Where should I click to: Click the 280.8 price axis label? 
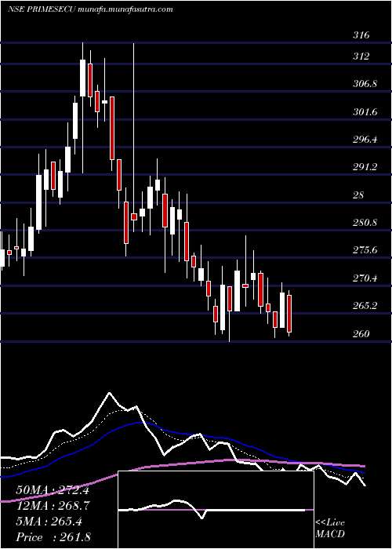(365, 222)
